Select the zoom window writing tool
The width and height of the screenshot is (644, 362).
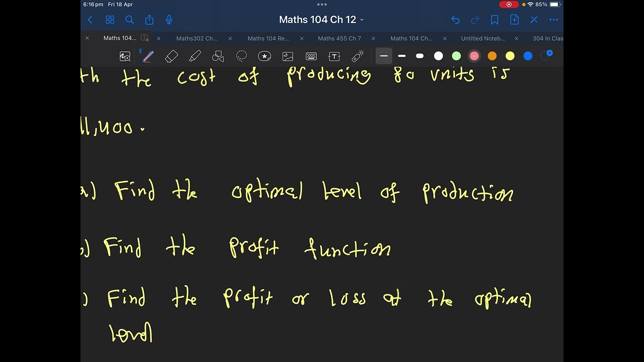point(125,56)
